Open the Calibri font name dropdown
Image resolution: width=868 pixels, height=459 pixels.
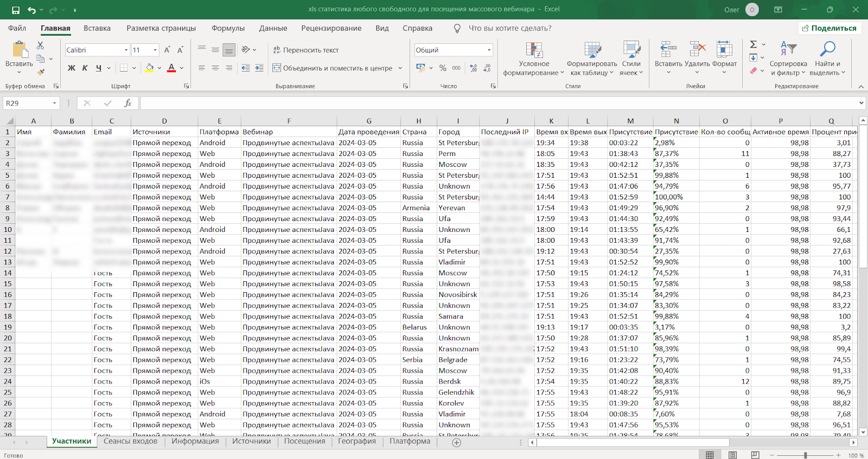pyautogui.click(x=126, y=50)
